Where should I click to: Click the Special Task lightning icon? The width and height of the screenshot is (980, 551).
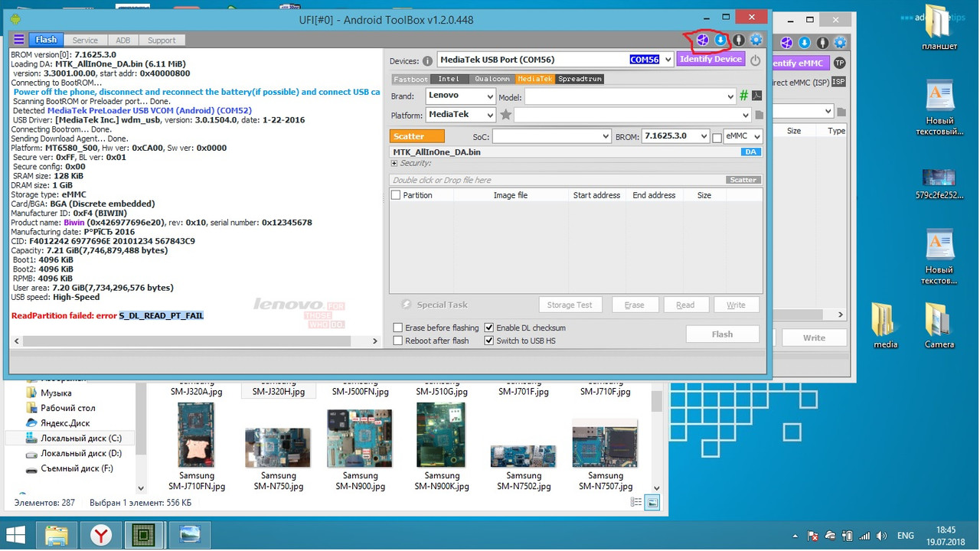click(407, 305)
